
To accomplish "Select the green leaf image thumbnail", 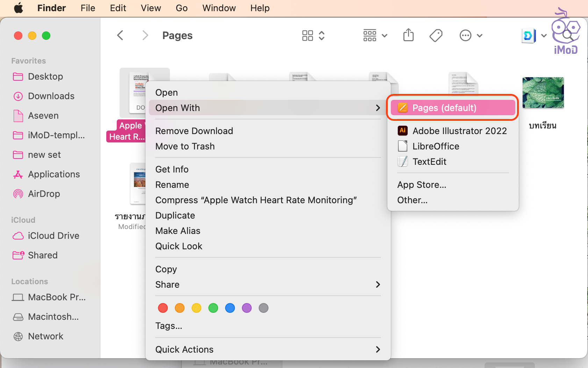I will [543, 93].
